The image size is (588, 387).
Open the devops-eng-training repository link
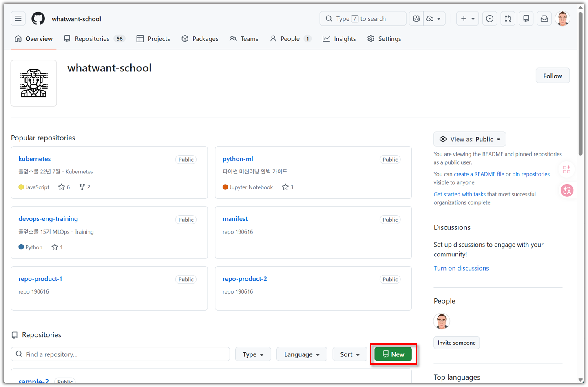48,219
